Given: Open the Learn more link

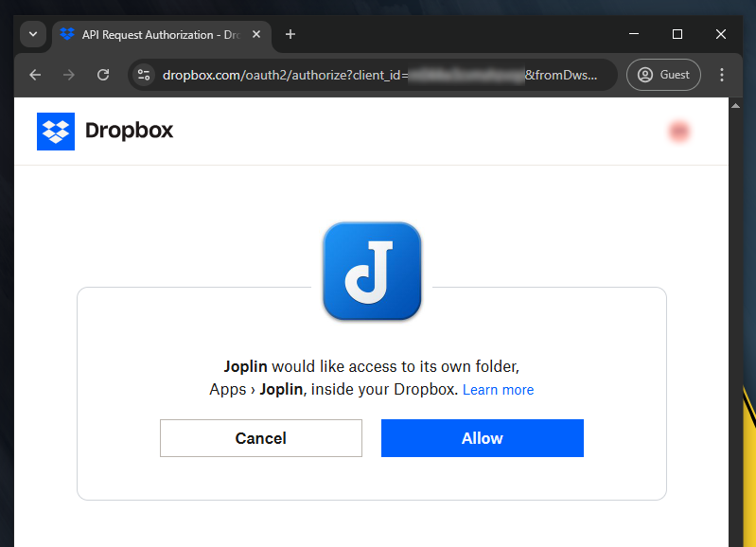Looking at the screenshot, I should point(498,390).
